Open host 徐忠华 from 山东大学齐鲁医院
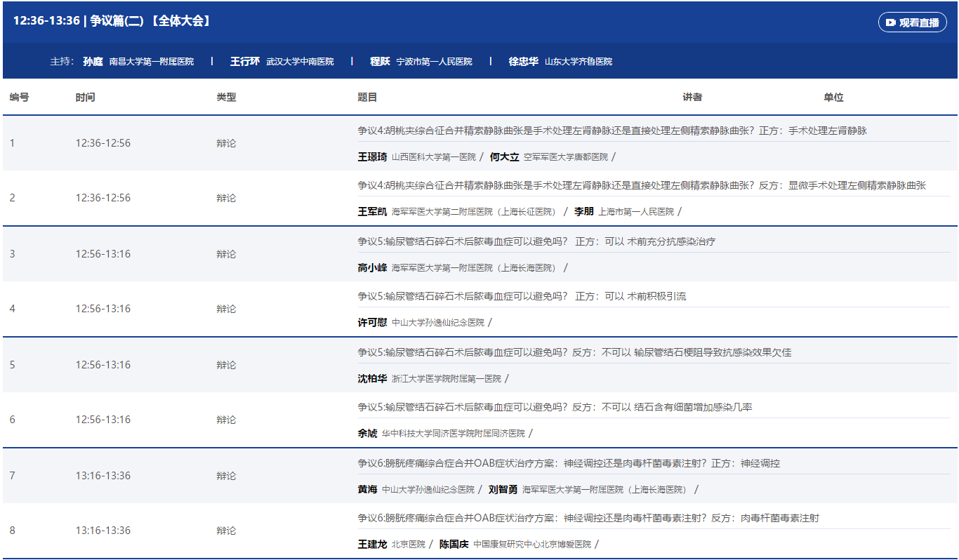 (x=523, y=62)
